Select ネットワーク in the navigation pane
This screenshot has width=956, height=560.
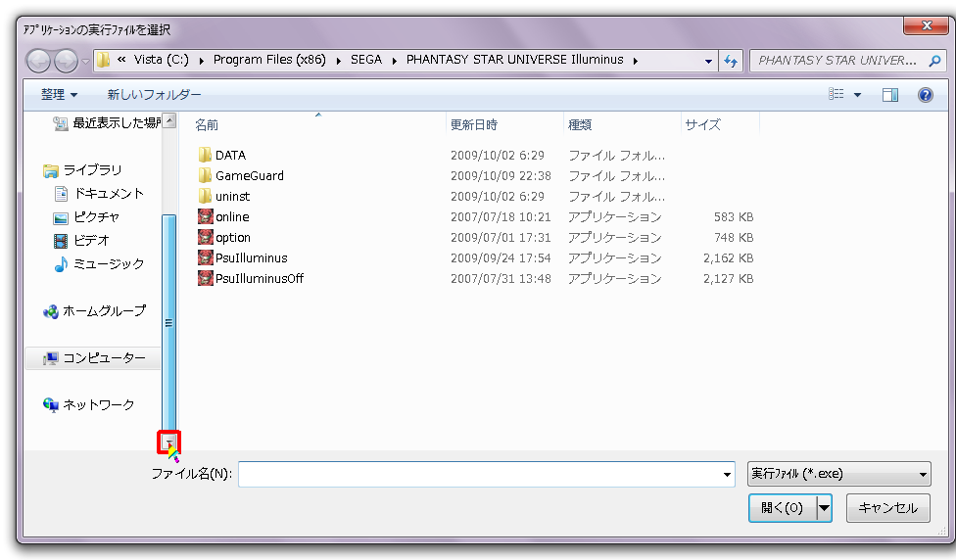coord(89,404)
